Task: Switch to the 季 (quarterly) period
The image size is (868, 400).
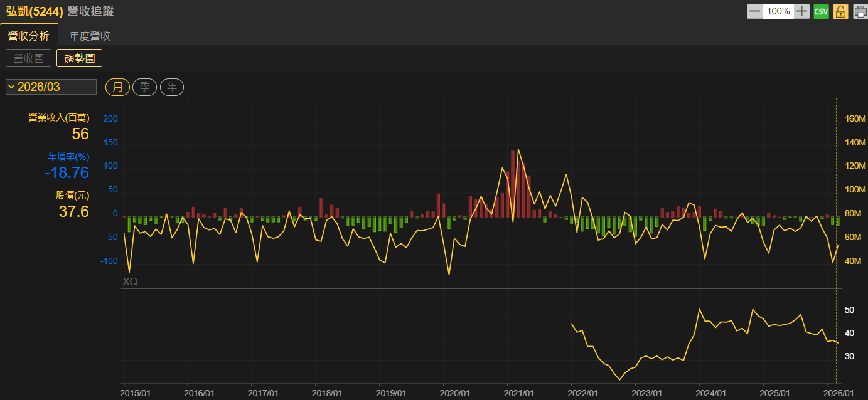Action: click(x=144, y=87)
